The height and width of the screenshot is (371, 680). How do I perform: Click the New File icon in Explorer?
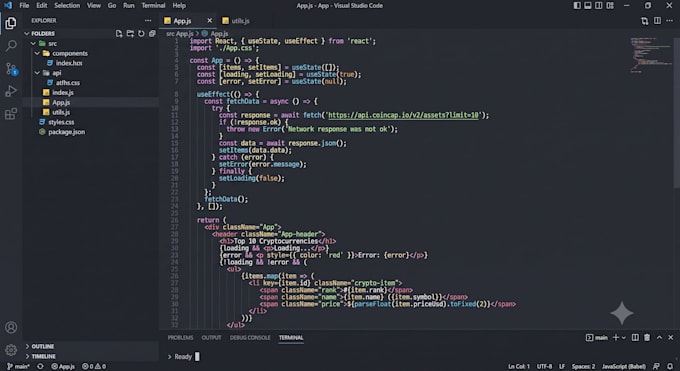(119, 33)
